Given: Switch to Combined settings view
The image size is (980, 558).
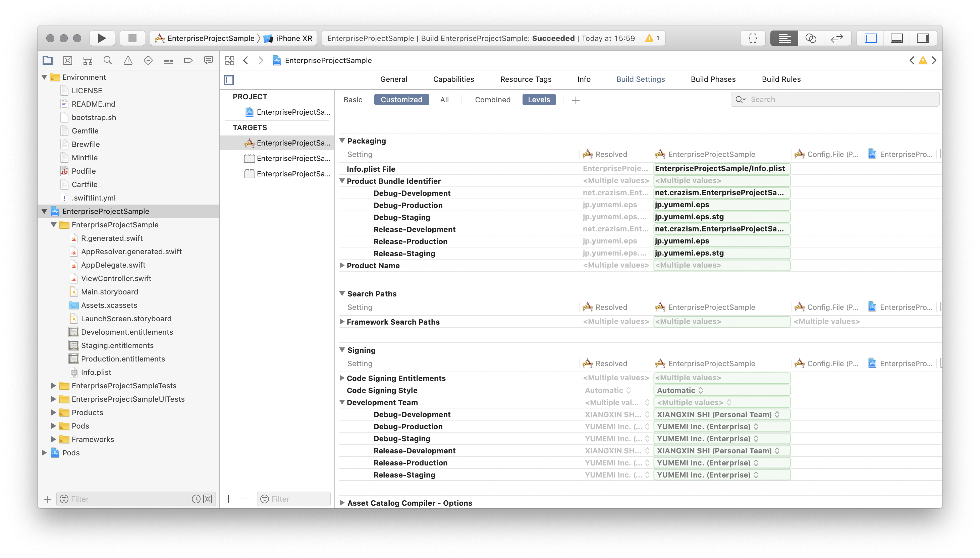Looking at the screenshot, I should (492, 100).
